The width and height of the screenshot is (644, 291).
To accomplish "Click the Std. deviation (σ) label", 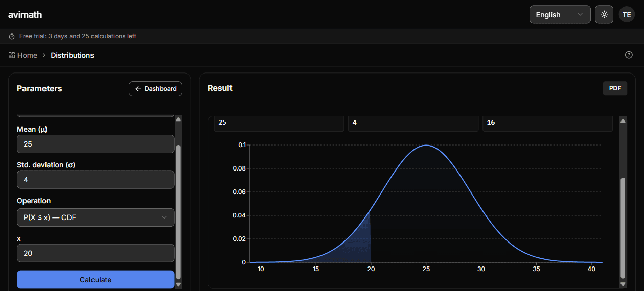I will pos(46,165).
